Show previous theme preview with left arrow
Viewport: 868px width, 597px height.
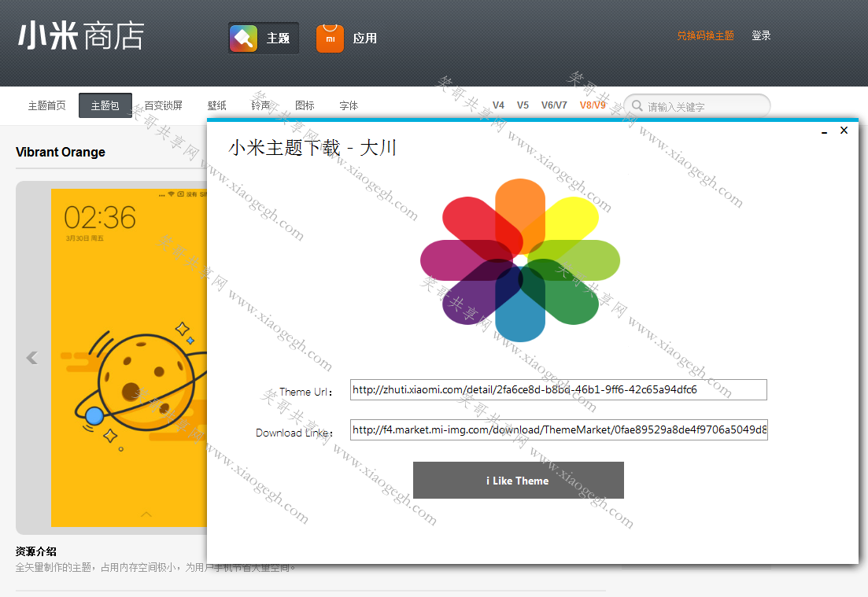click(32, 358)
